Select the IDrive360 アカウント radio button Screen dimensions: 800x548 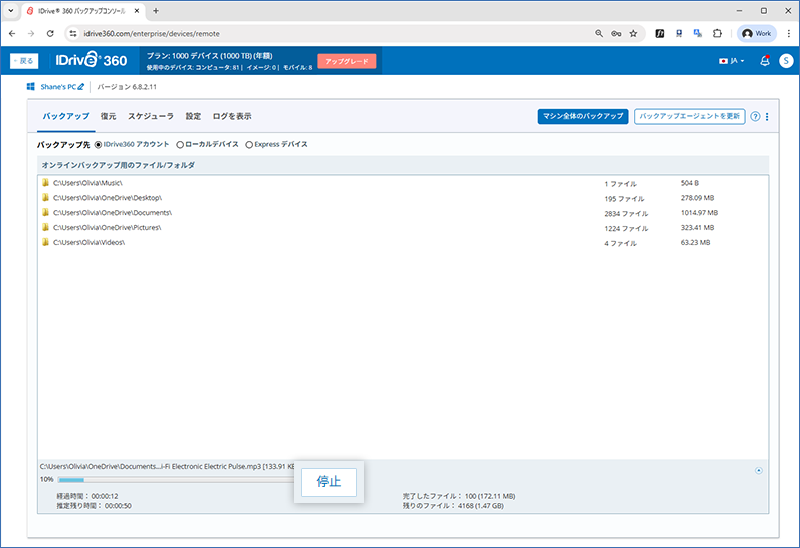click(x=98, y=145)
